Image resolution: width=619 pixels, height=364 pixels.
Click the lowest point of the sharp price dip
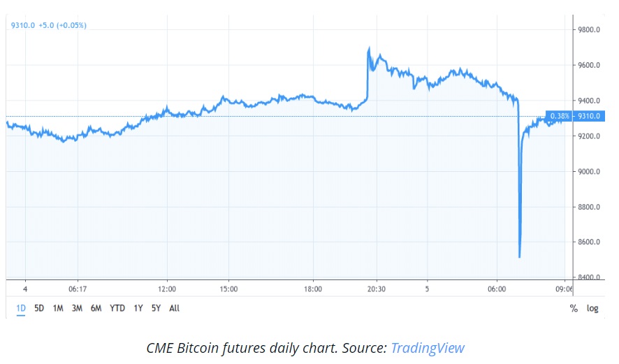pyautogui.click(x=519, y=257)
